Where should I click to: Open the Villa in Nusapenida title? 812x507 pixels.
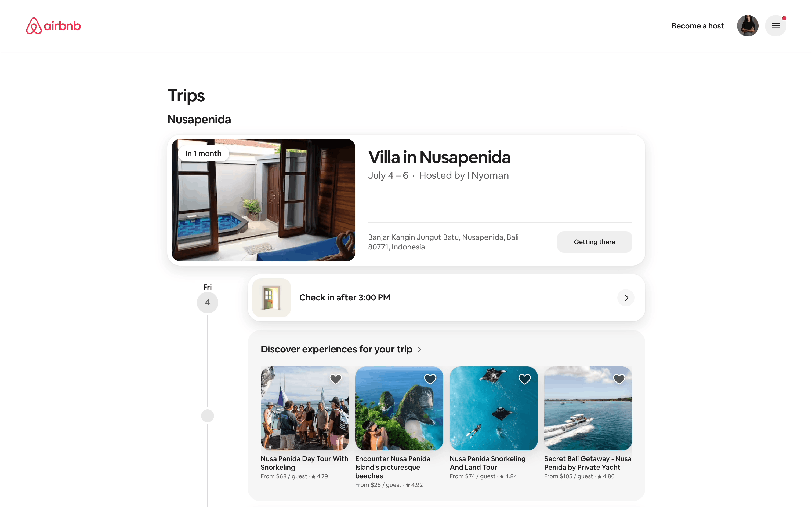tap(439, 157)
